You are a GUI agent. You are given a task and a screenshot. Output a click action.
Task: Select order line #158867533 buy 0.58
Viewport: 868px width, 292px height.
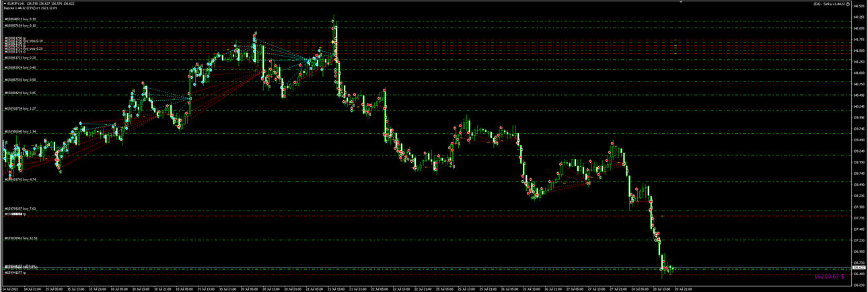tap(20, 79)
